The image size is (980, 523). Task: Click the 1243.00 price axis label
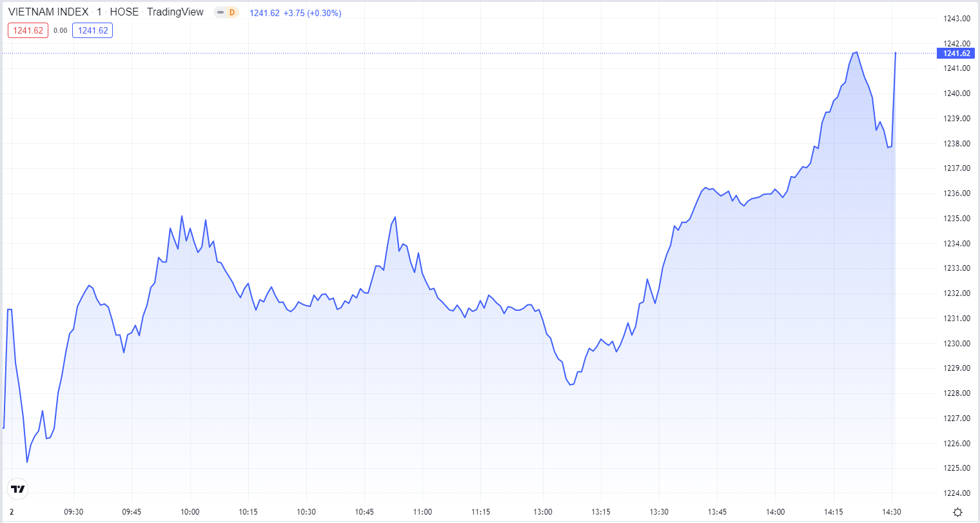pos(957,18)
